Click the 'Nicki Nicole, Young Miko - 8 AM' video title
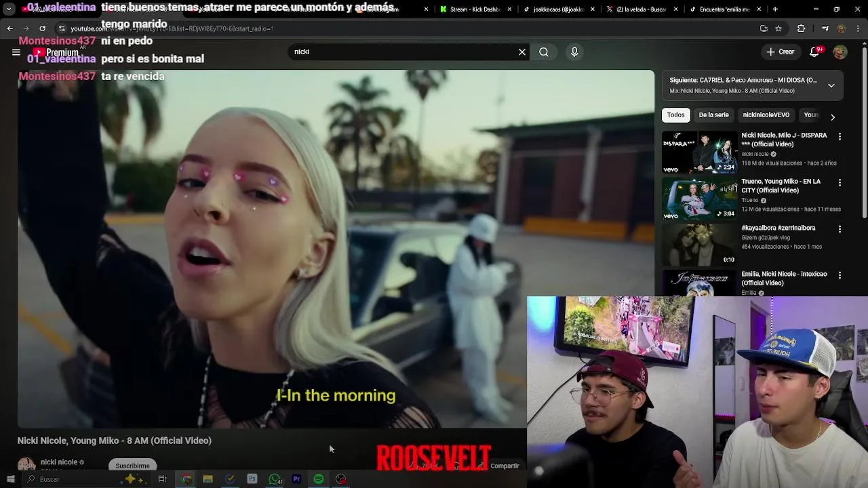868x488 pixels. click(x=115, y=441)
